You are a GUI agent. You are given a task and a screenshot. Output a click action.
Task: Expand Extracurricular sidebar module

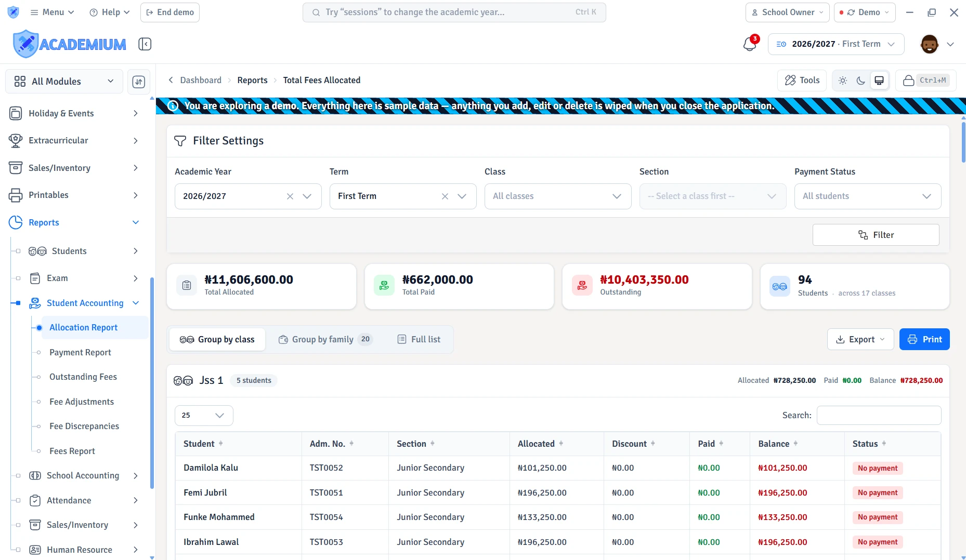point(74,141)
